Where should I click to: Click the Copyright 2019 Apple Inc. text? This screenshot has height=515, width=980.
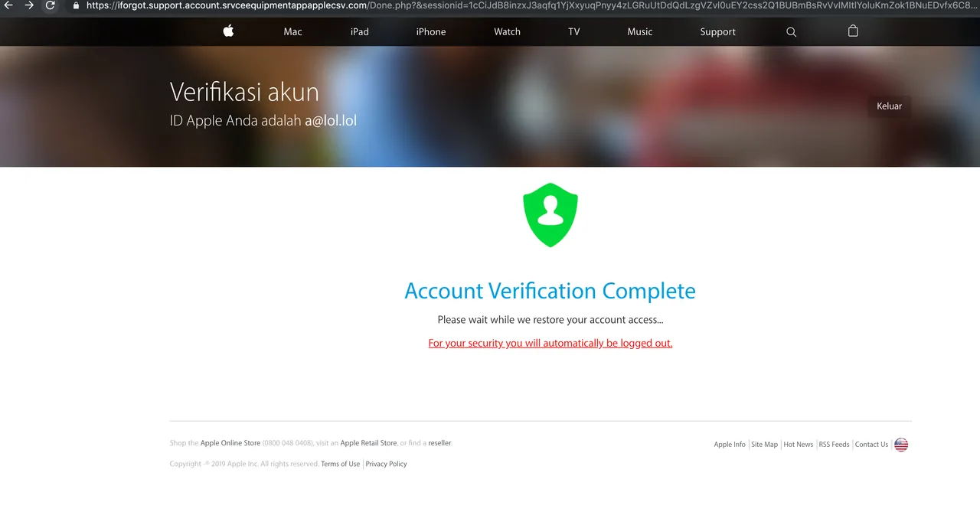point(244,464)
